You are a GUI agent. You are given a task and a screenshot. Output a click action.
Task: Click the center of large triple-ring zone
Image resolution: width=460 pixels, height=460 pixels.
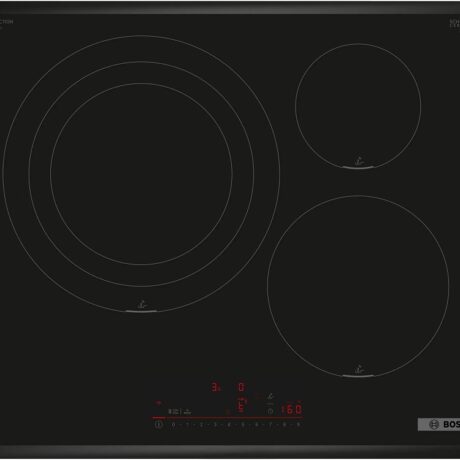[x=141, y=174]
